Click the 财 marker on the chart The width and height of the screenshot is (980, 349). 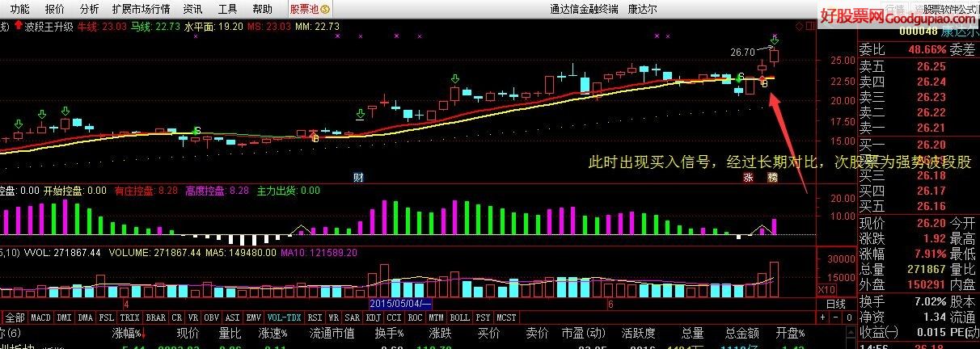359,177
